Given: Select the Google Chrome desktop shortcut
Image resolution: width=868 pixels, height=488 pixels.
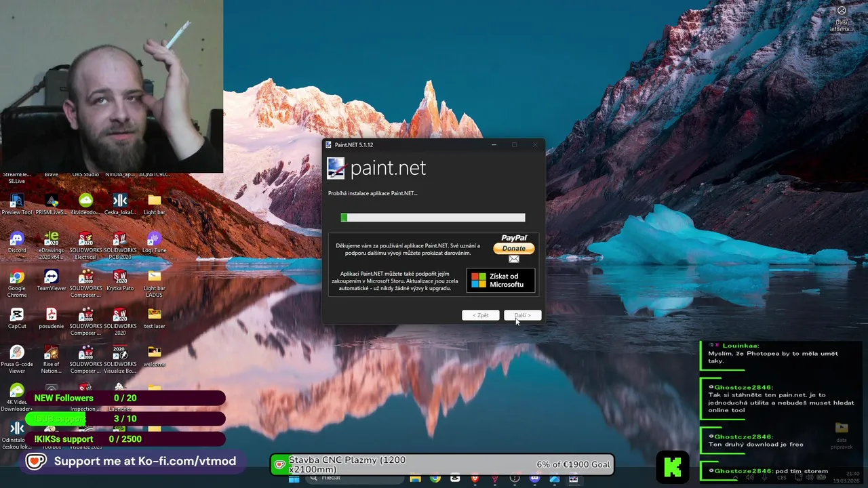Looking at the screenshot, I should click(x=17, y=283).
